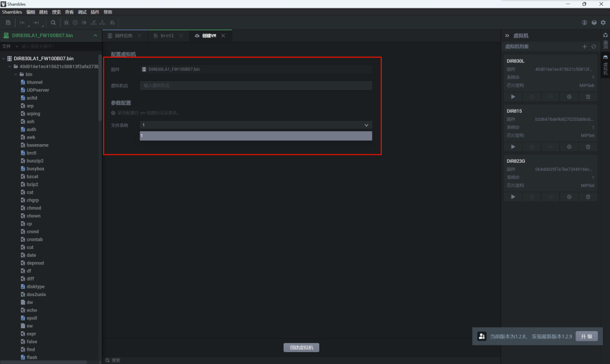
Task: Click the user account icon at top right
Action: coord(585,23)
